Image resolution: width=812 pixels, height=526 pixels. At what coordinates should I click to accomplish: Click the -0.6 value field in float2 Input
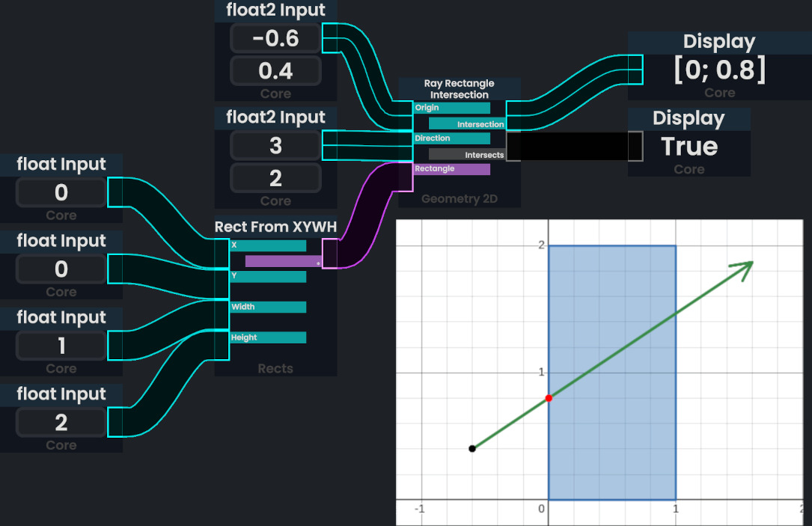275,38
